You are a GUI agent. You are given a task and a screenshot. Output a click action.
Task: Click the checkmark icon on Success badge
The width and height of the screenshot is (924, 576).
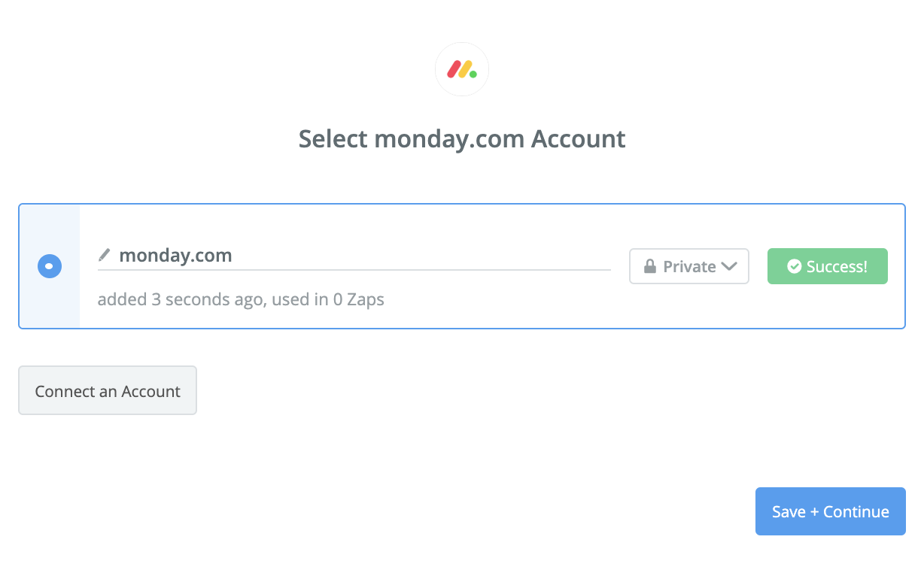tap(794, 266)
